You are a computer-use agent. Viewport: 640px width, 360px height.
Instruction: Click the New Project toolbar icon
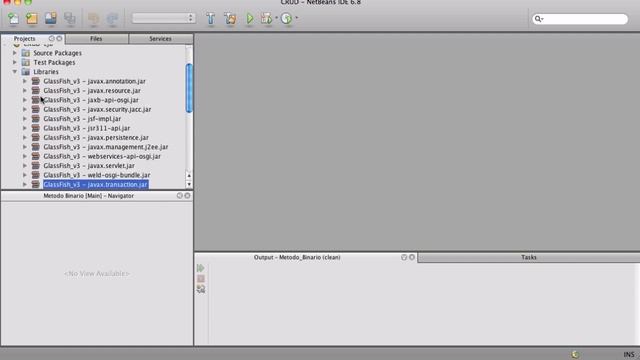pyautogui.click(x=32, y=18)
